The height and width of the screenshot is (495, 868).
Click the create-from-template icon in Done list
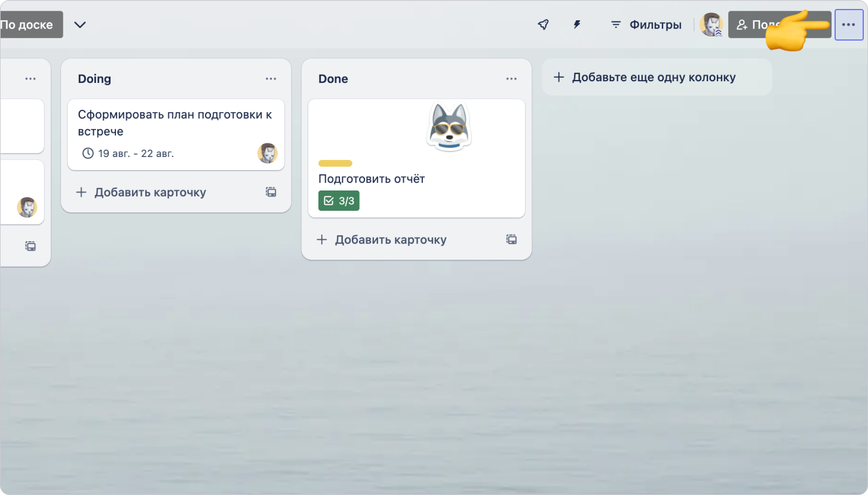coord(511,239)
